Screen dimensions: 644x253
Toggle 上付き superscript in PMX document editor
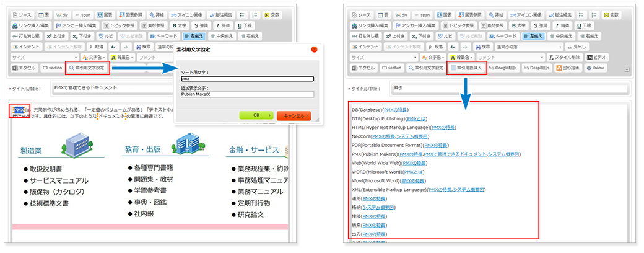tap(56, 36)
